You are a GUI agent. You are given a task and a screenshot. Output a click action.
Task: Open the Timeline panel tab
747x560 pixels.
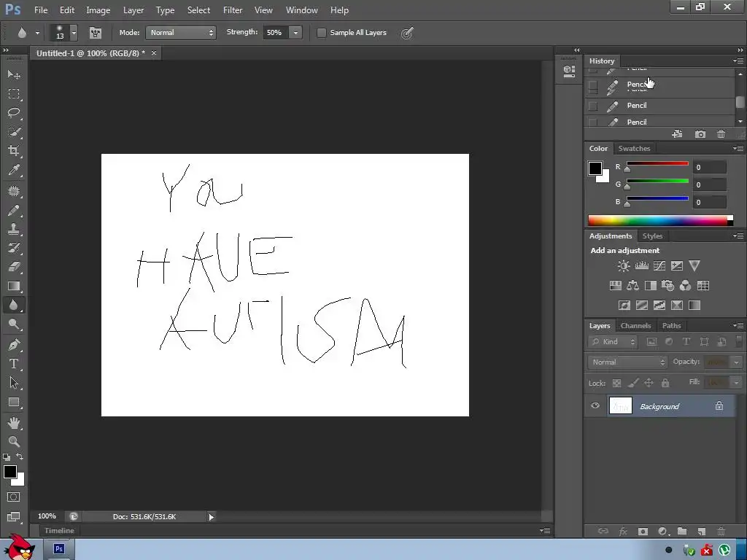[x=59, y=531]
